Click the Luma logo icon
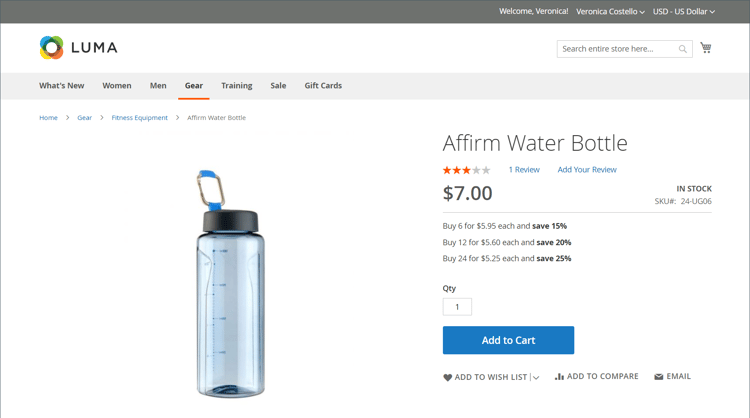The height and width of the screenshot is (418, 750). pos(51,47)
